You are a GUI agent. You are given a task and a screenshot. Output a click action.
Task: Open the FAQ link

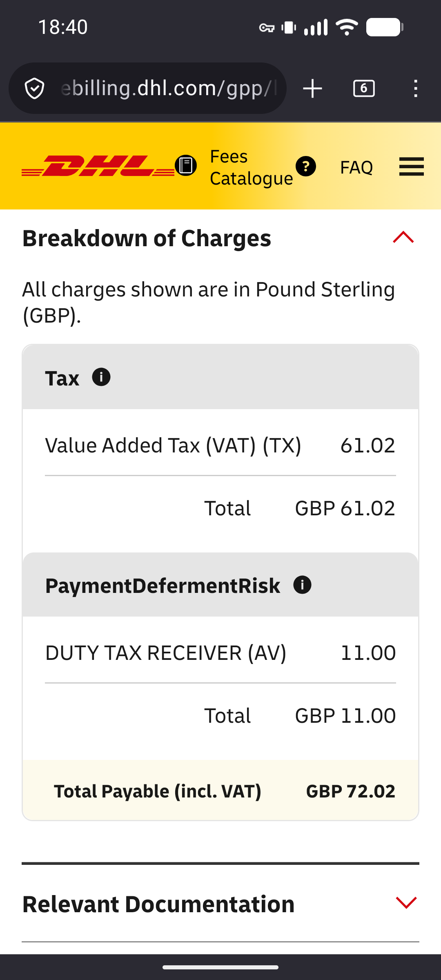pos(356,167)
